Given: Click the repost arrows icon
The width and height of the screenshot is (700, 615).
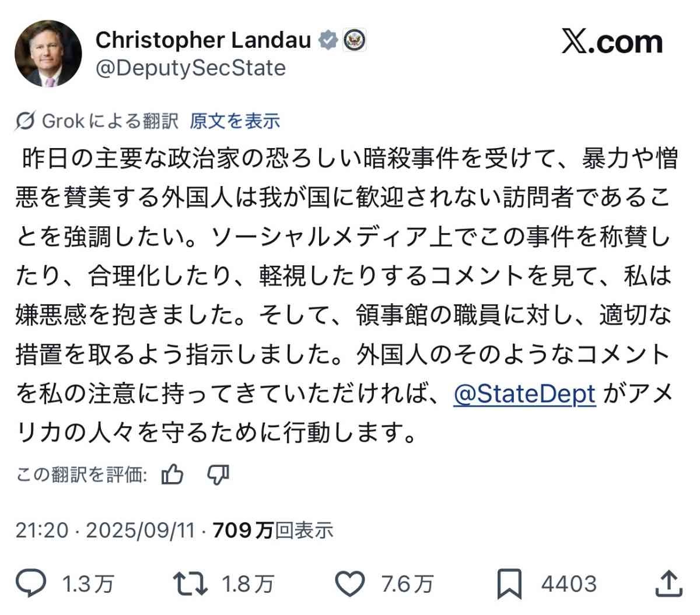Looking at the screenshot, I should (x=190, y=584).
